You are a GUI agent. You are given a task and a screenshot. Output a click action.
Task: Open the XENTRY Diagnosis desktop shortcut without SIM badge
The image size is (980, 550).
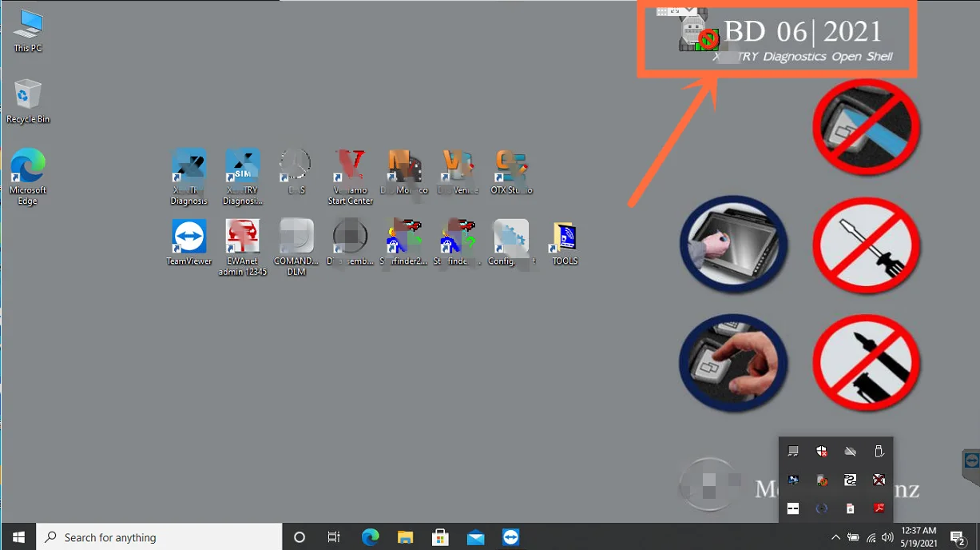(189, 176)
